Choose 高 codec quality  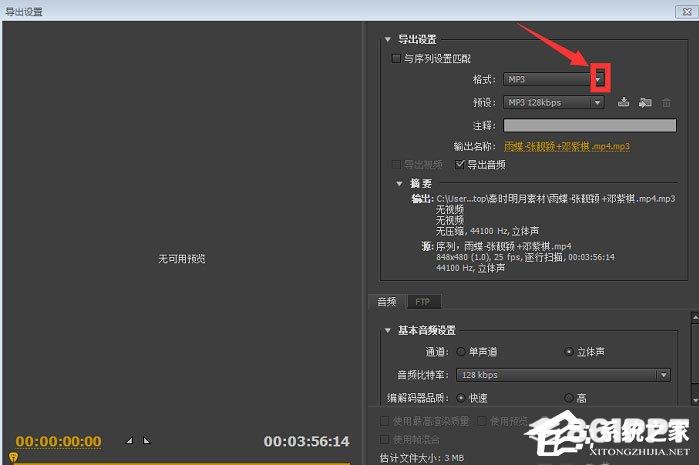(x=569, y=398)
